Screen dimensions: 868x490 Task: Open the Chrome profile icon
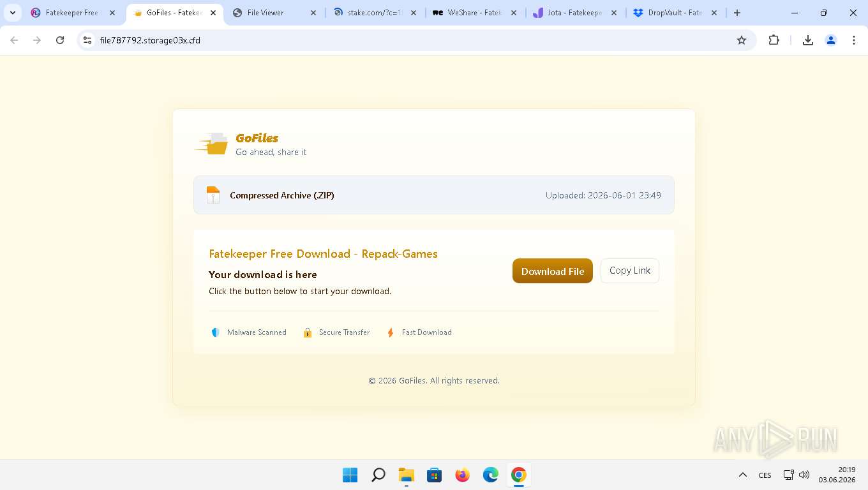(831, 40)
